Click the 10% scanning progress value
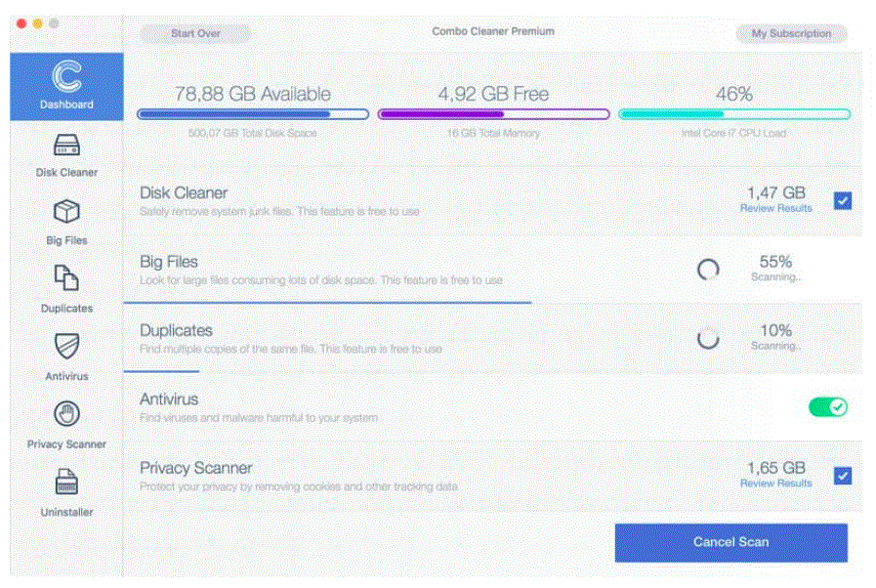 tap(775, 330)
